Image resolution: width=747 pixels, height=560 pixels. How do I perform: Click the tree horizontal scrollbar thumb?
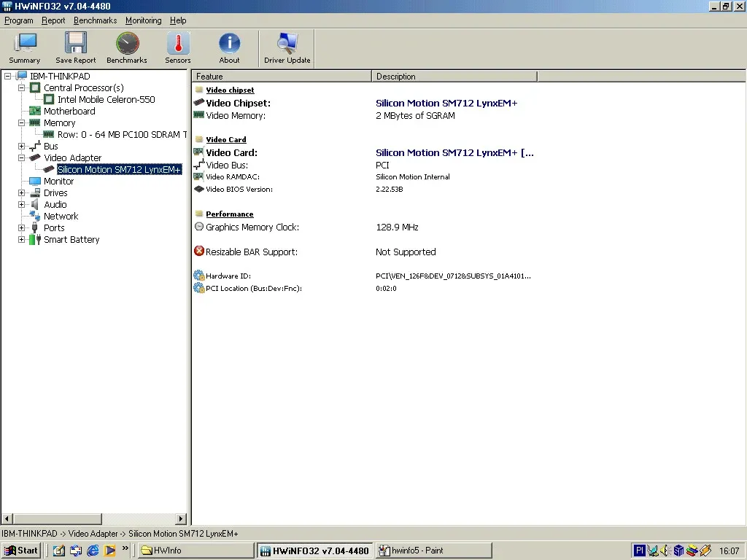[x=57, y=518]
